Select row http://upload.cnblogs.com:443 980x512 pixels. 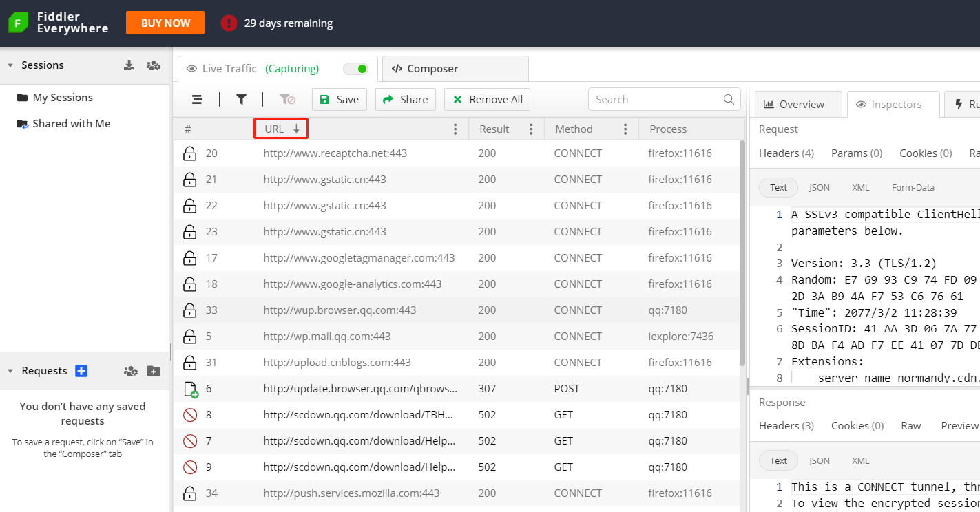click(457, 363)
